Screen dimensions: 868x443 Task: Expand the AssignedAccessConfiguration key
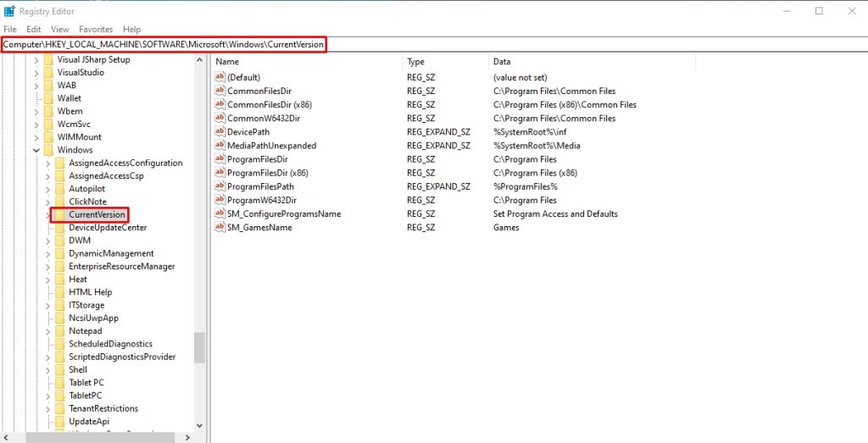coord(48,163)
